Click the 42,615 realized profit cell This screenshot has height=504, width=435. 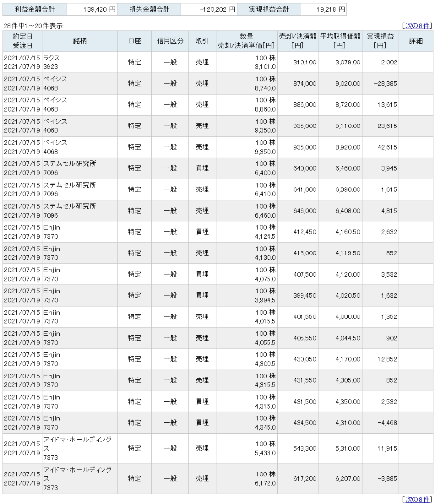pyautogui.click(x=380, y=147)
